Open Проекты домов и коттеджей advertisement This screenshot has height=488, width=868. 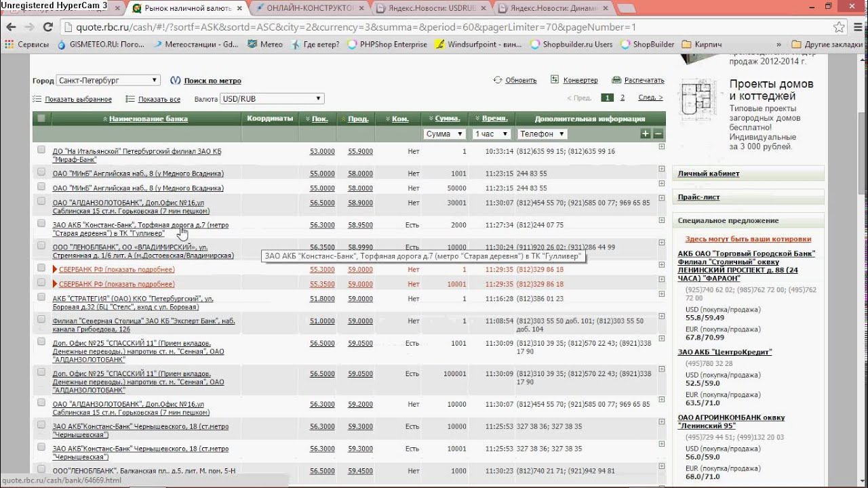pyautogui.click(x=772, y=90)
